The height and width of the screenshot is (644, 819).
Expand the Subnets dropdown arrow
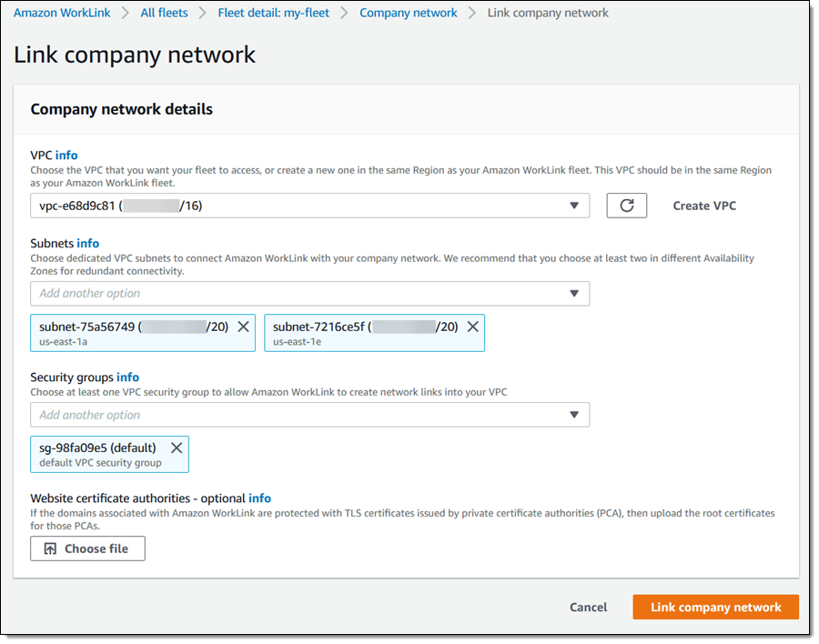click(x=574, y=294)
